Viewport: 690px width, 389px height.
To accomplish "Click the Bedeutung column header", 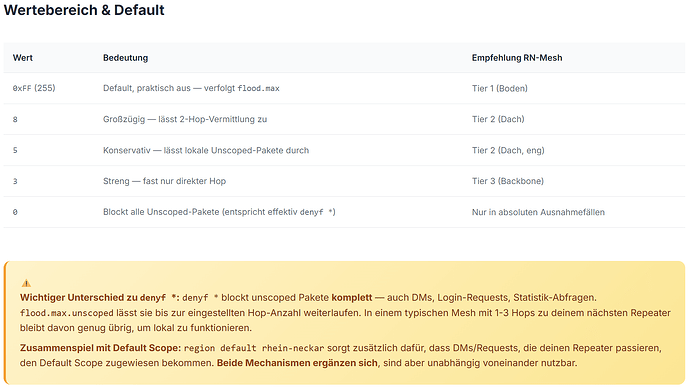I will coord(125,58).
